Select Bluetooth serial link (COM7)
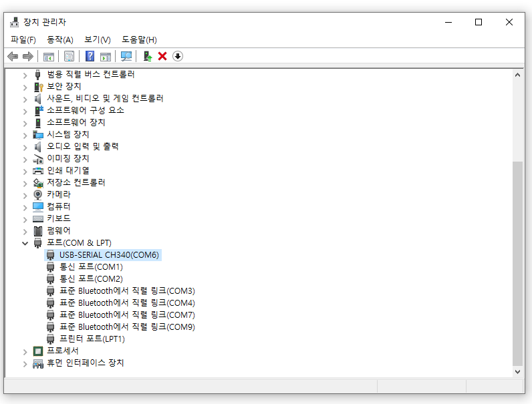 (x=127, y=315)
